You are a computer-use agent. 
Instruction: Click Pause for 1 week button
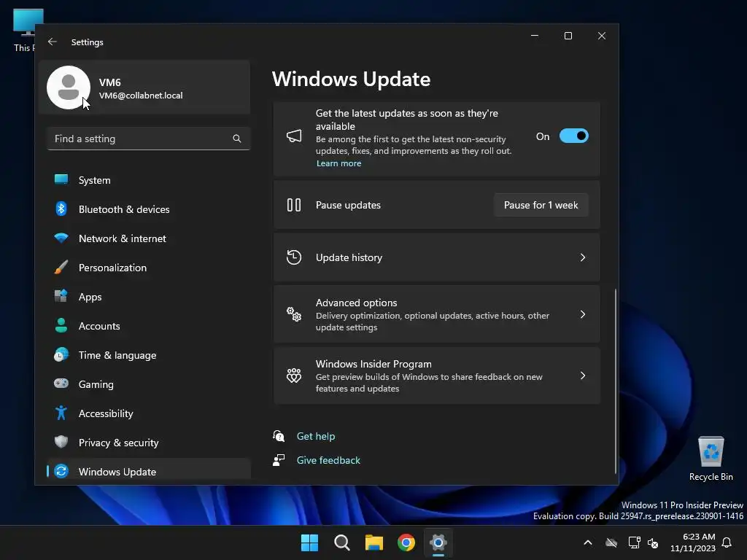(541, 205)
